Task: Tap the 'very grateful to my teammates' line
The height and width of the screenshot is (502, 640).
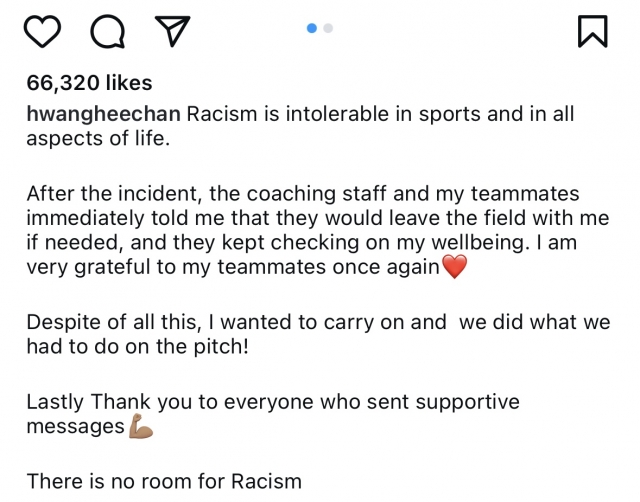Action: (233, 267)
